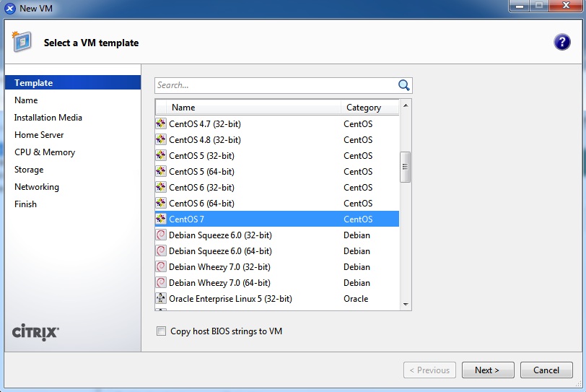586x392 pixels.
Task: Jump to the Storage step
Action: [x=29, y=169]
